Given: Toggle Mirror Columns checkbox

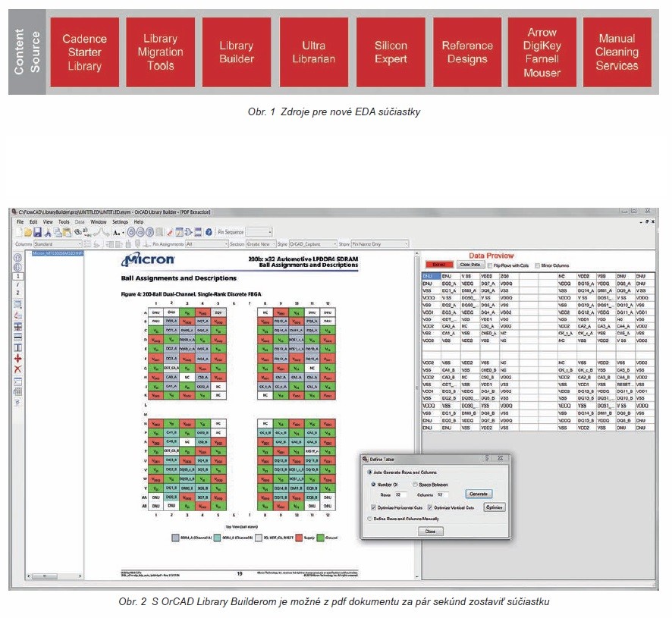Looking at the screenshot, I should click(x=537, y=265).
